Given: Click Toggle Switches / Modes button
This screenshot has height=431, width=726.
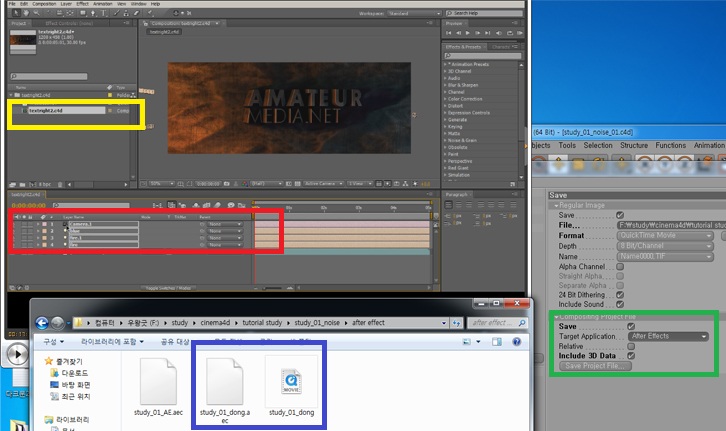Looking at the screenshot, I should tap(168, 288).
